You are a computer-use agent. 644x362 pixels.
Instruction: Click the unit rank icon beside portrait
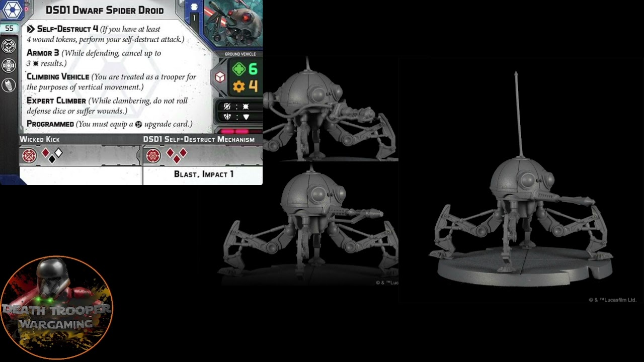click(195, 7)
